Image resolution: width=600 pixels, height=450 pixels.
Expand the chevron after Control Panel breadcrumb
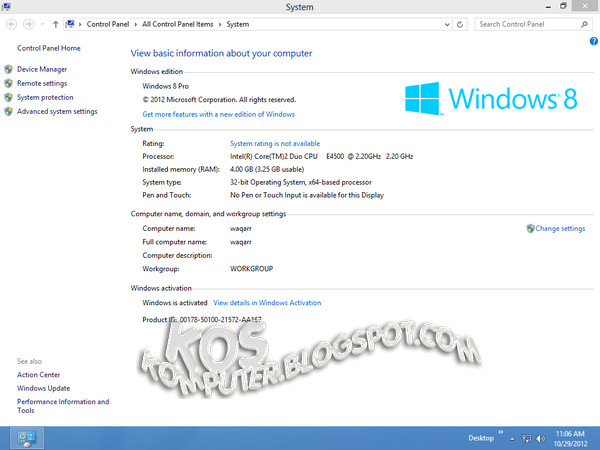coord(135,24)
